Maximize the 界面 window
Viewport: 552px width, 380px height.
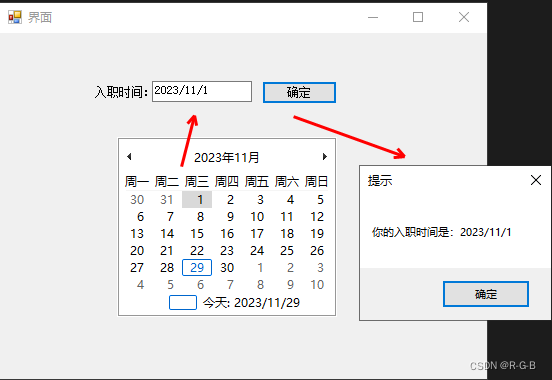(x=418, y=17)
